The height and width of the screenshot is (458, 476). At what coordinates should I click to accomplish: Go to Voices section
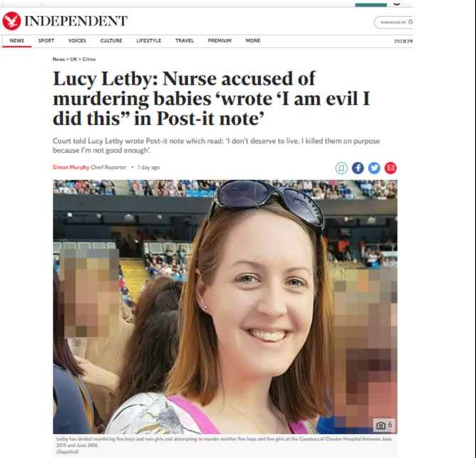click(77, 41)
